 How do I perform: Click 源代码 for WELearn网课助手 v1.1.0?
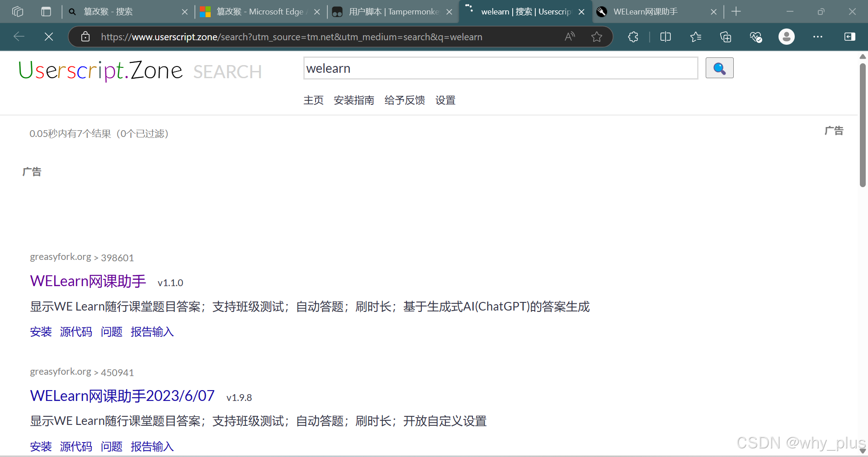click(x=76, y=332)
